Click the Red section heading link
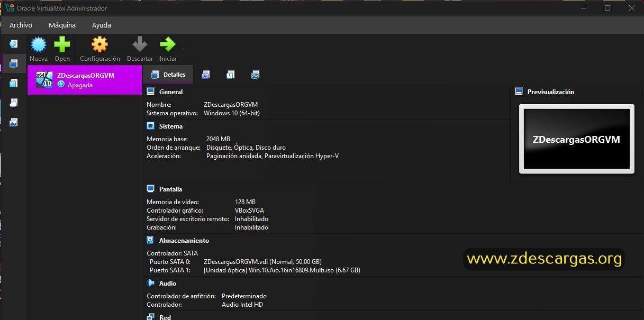The image size is (644, 320). (165, 317)
